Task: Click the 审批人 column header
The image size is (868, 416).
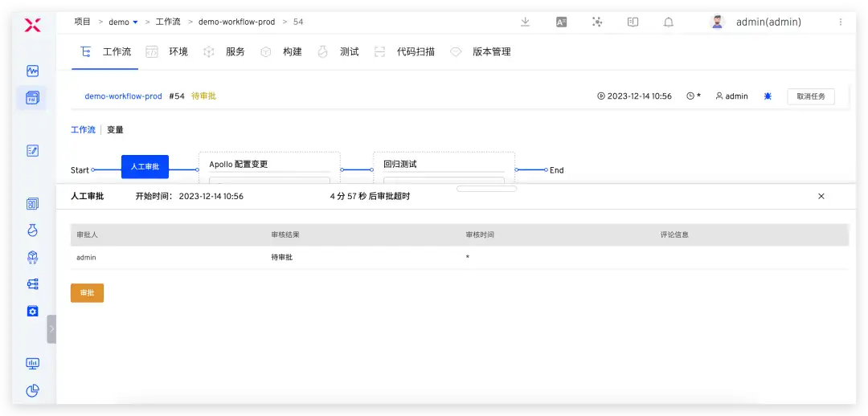Action: (x=88, y=235)
